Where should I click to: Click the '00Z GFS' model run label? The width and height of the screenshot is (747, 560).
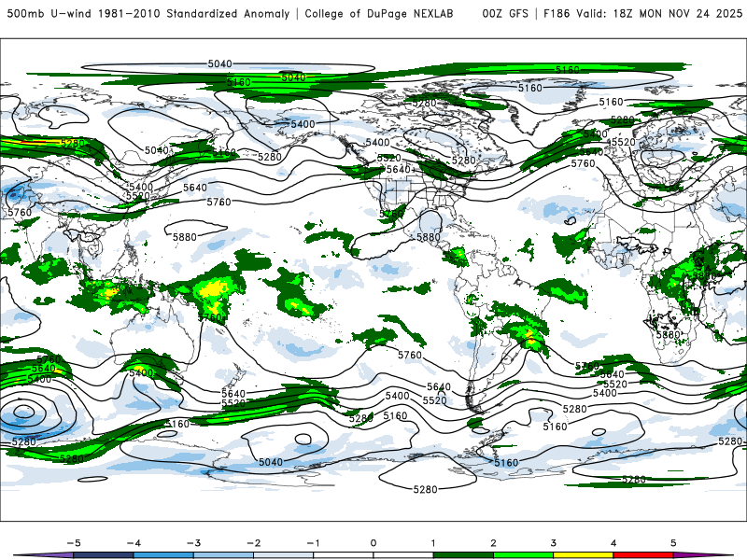(505, 13)
